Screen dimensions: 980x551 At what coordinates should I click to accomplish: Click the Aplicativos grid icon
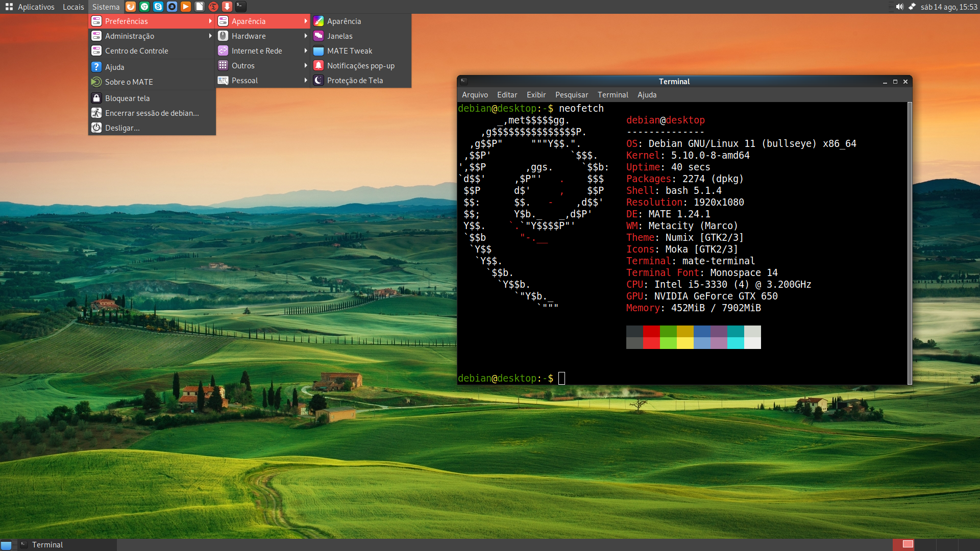(9, 7)
